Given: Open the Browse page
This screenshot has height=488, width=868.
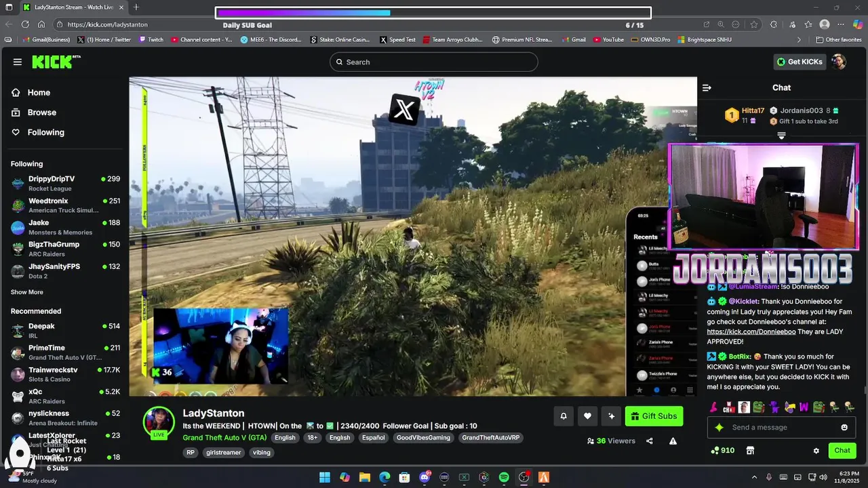Looking at the screenshot, I should point(34,113).
